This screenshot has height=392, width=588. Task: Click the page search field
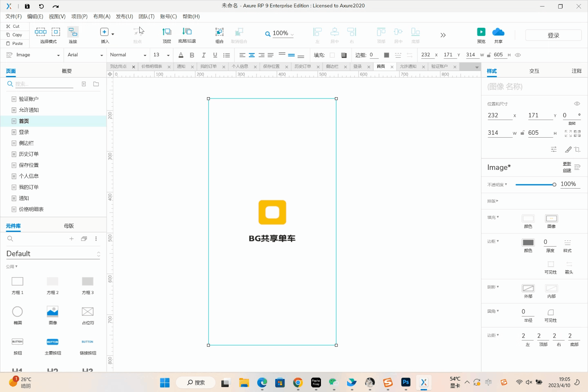(x=44, y=84)
